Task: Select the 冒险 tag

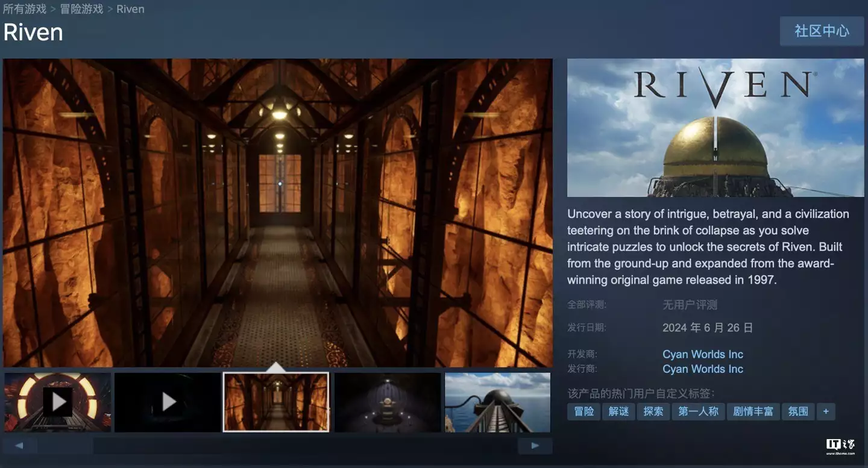Action: point(583,411)
